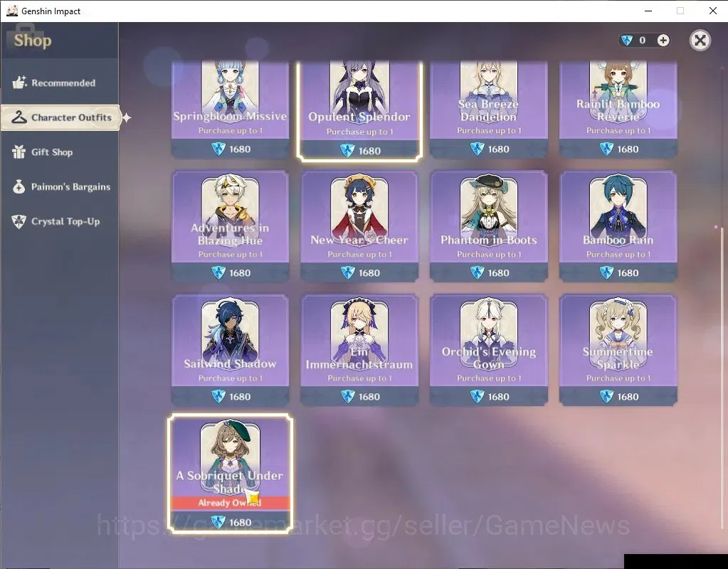
Task: Select the Bamboo Rain outfit card
Action: [618, 226]
